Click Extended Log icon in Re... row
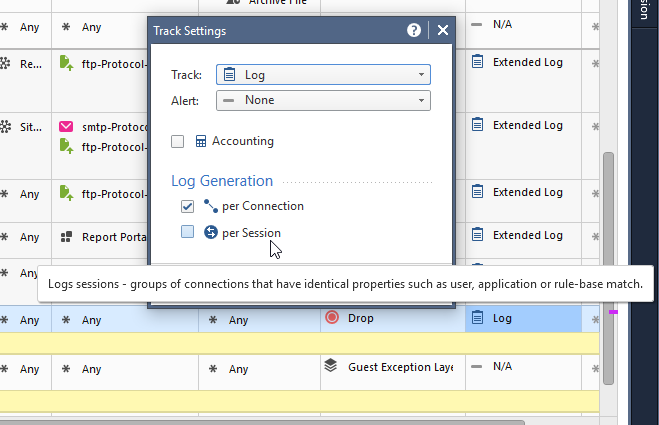This screenshot has height=425, width=659. 477,61
